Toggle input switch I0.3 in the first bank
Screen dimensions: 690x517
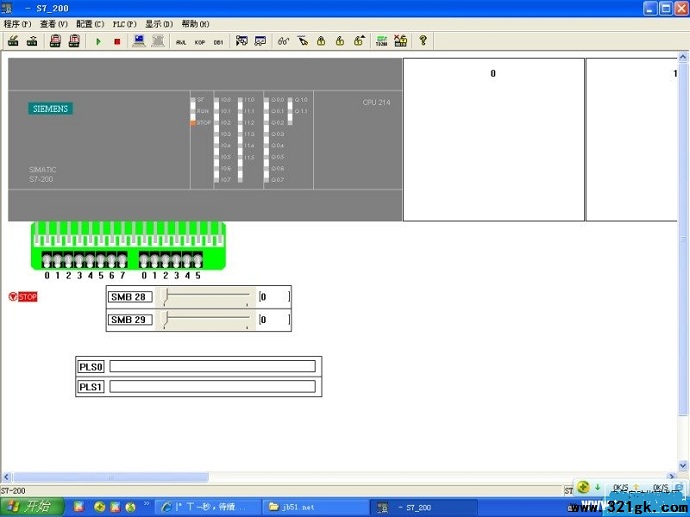pos(79,260)
